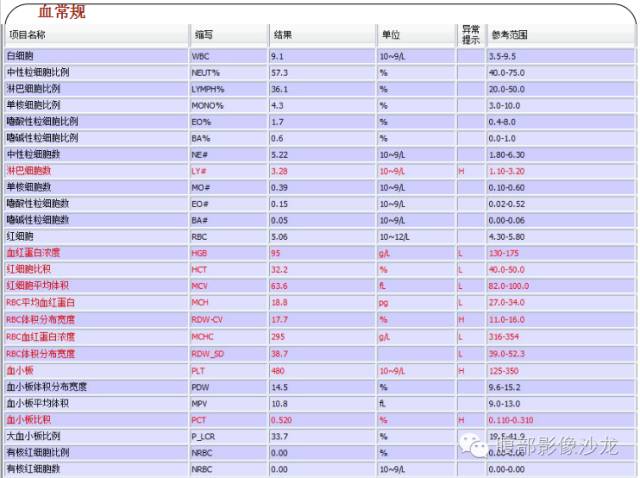This screenshot has width=640, height=478.
Task: Click the MCV result 63.6
Action: click(x=280, y=286)
